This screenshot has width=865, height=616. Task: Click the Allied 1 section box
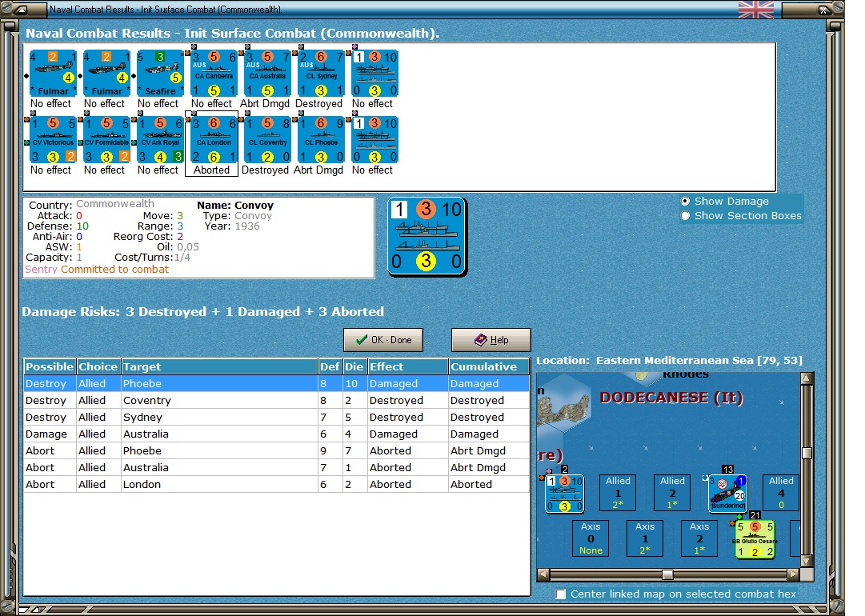click(x=618, y=493)
